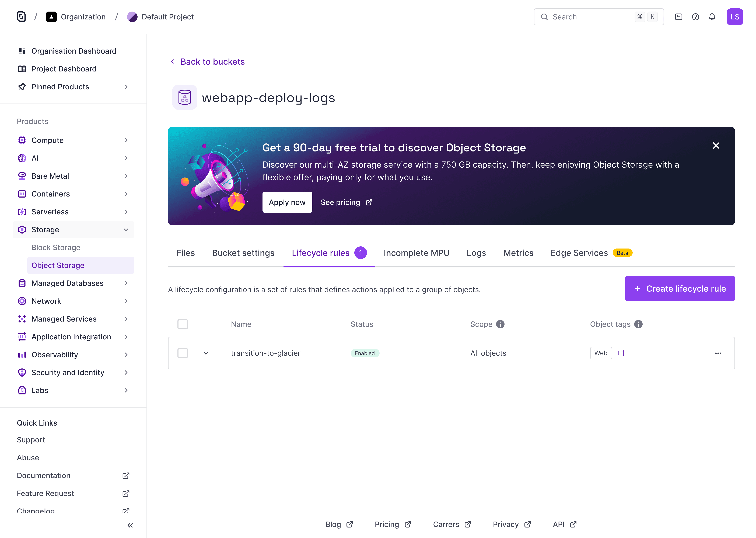Collapse the sidebar with double-chevron icon

point(130,525)
